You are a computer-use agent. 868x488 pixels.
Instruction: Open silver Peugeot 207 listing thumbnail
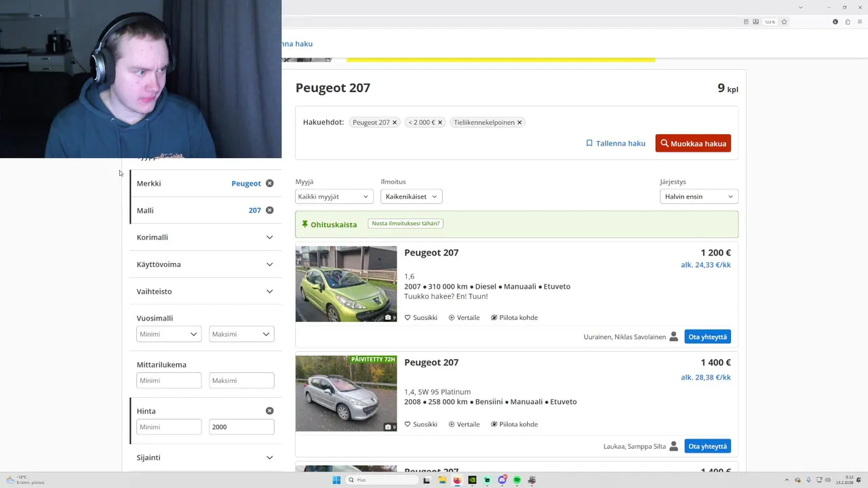(x=346, y=393)
